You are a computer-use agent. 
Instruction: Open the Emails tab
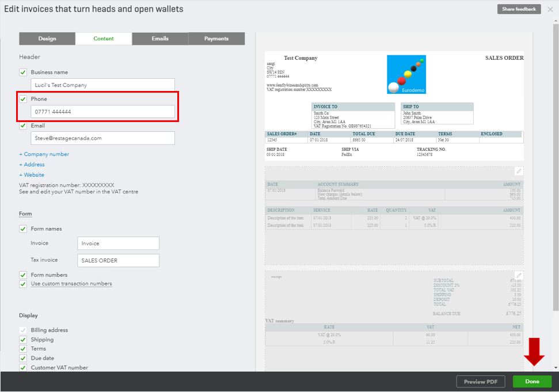click(159, 39)
